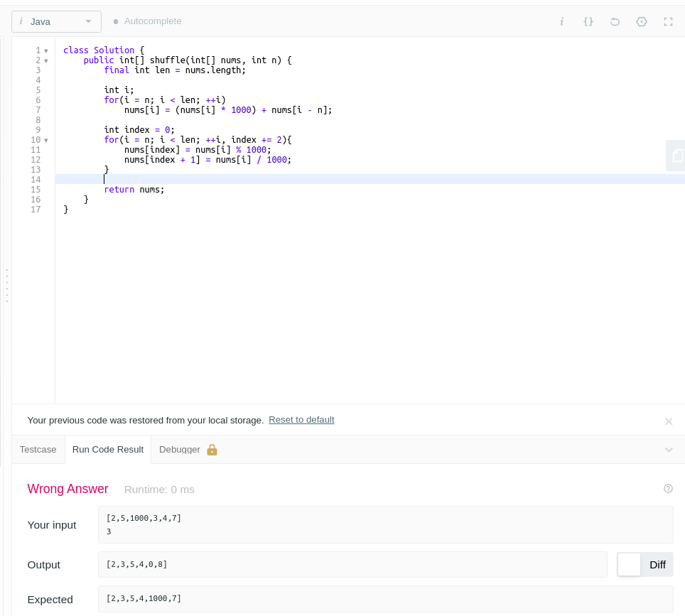Fold the for loop at line 10
Image resolution: width=685 pixels, height=616 pixels.
46,140
